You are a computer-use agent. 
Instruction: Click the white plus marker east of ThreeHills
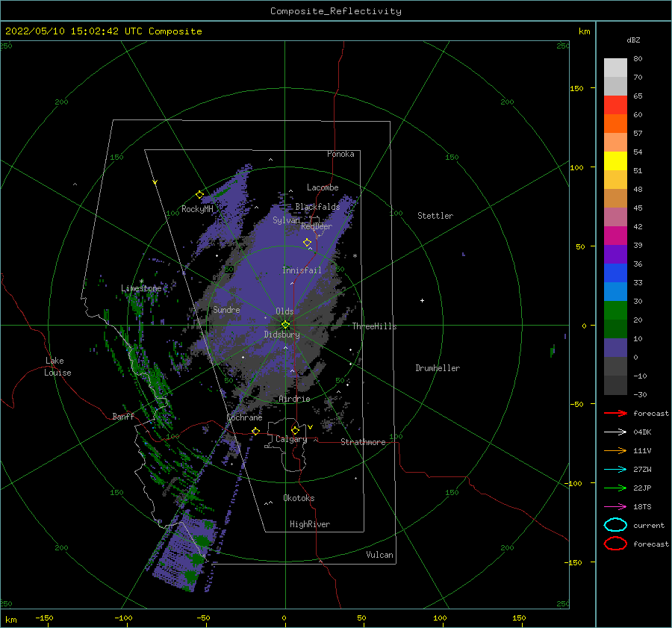pyautogui.click(x=422, y=300)
